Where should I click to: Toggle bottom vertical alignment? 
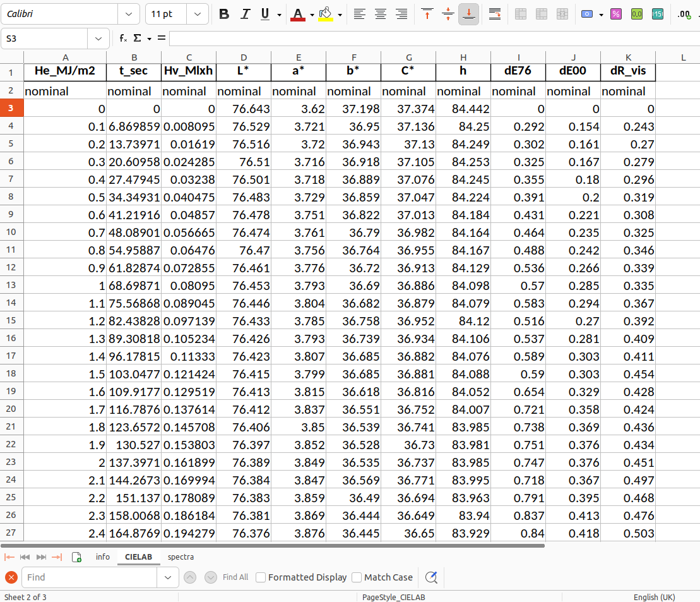coord(469,14)
